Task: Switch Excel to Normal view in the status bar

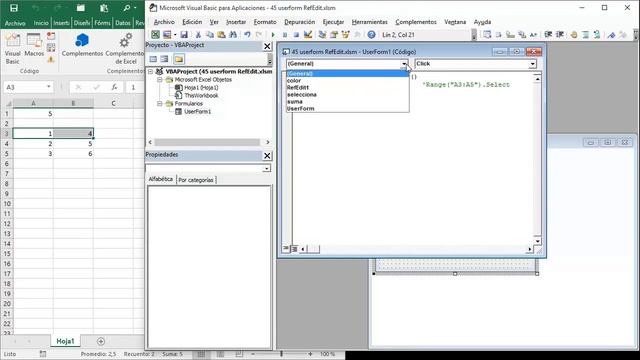Action: pos(201,354)
